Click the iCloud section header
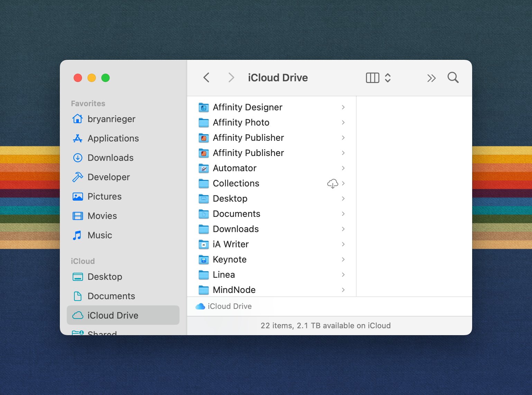This screenshot has height=395, width=532. click(x=83, y=261)
